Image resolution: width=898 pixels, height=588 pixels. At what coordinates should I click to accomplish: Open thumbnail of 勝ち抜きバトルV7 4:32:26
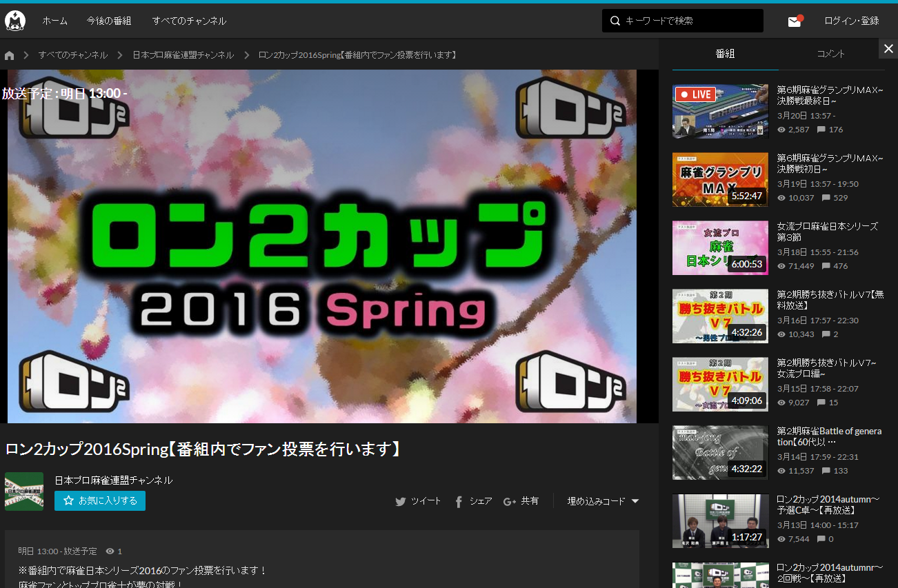(720, 316)
